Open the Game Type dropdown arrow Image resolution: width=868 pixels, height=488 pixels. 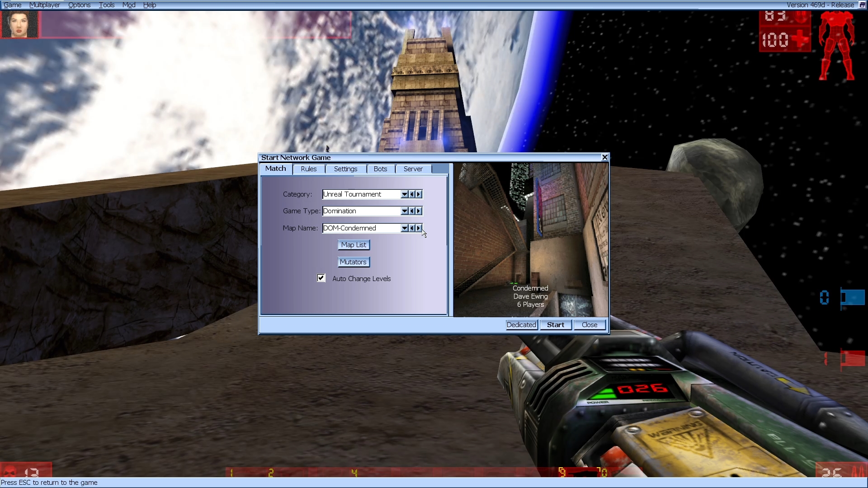[405, 211]
